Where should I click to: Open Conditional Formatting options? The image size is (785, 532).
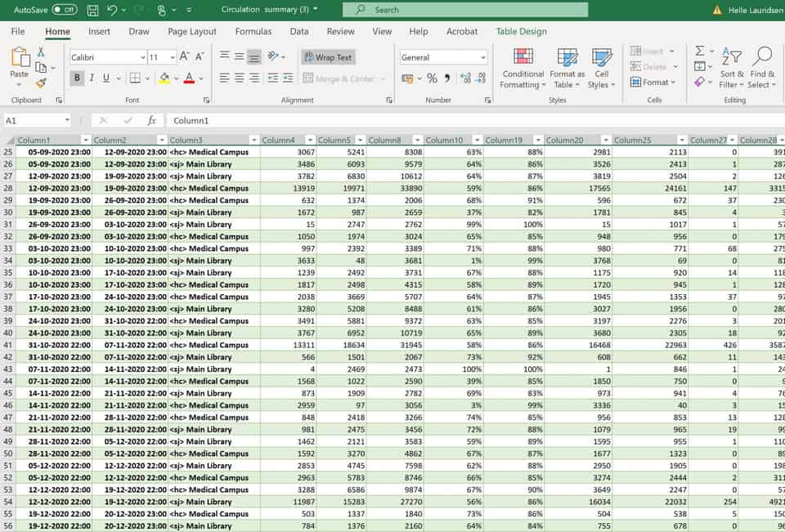pos(523,68)
